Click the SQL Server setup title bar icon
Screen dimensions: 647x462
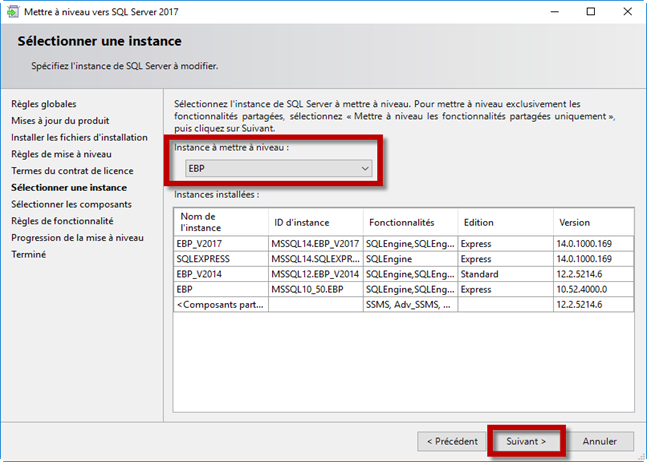[13, 12]
